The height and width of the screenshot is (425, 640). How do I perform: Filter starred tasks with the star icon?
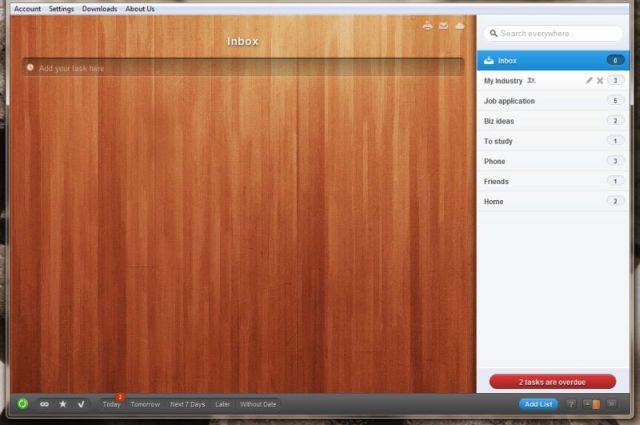click(63, 404)
